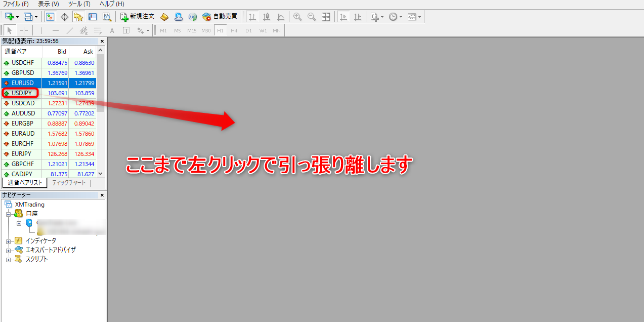Expand the インディケータ tree node

(8, 241)
